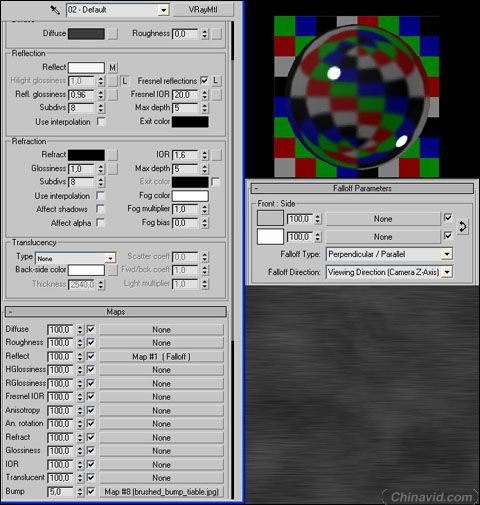
Task: Open the Reflect Map #1 (Falloff) slot
Action: (x=161, y=357)
